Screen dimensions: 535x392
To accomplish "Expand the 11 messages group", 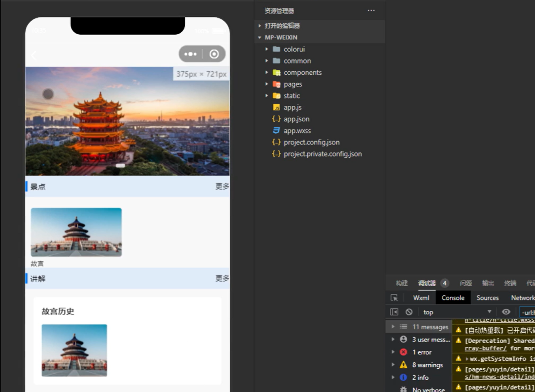I will (x=393, y=327).
